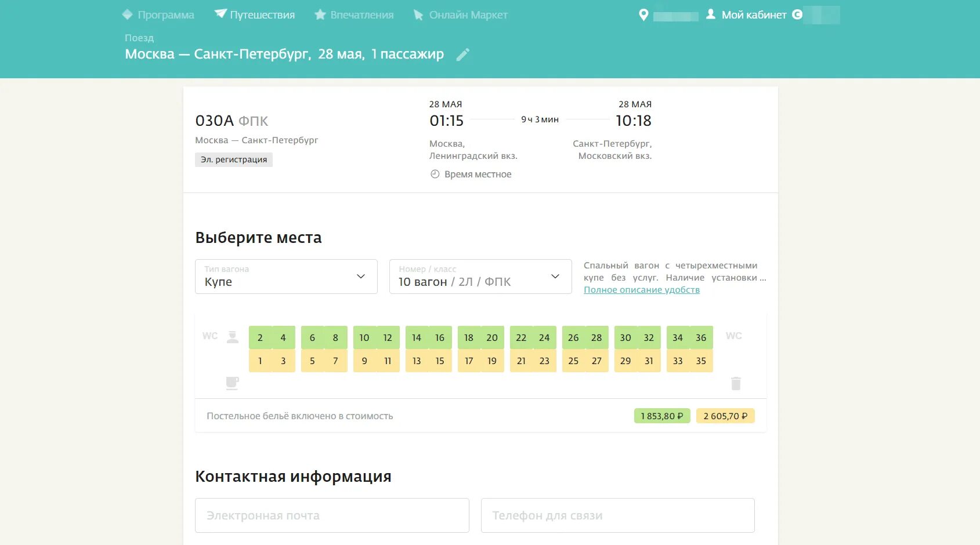Viewport: 980px width, 545px height.
Task: Click the clock icon near Время местное
Action: (435, 174)
